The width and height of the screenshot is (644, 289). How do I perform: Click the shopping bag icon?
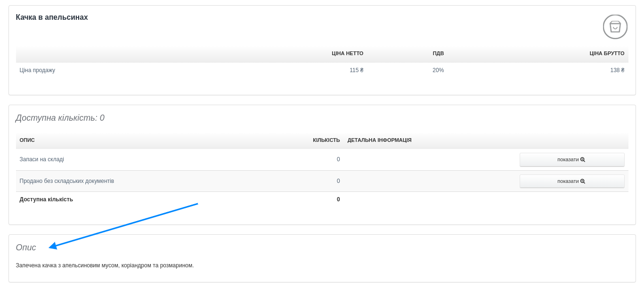(615, 27)
